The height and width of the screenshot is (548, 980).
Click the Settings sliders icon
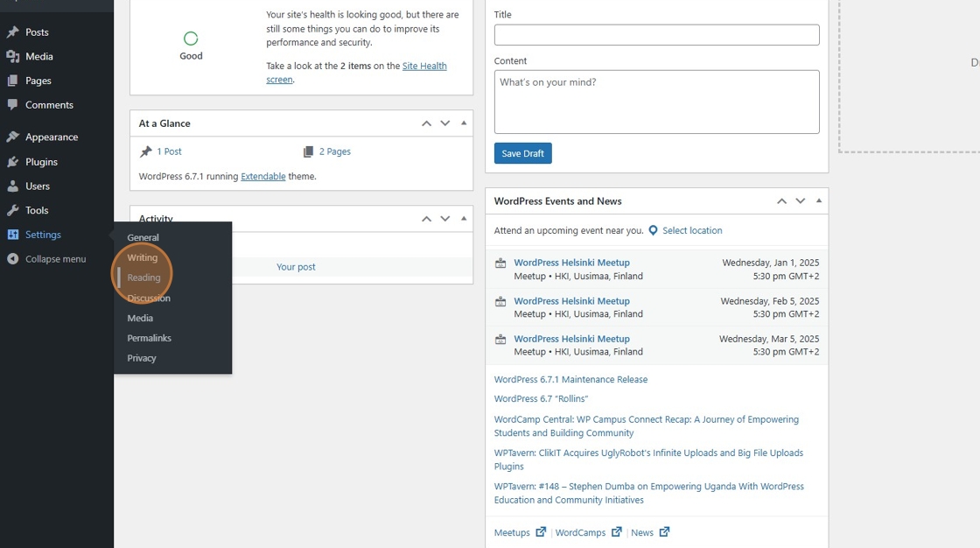[12, 235]
